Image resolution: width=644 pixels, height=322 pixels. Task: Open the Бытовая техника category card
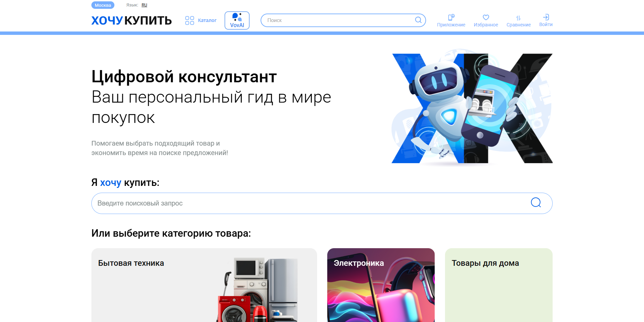tap(204, 285)
